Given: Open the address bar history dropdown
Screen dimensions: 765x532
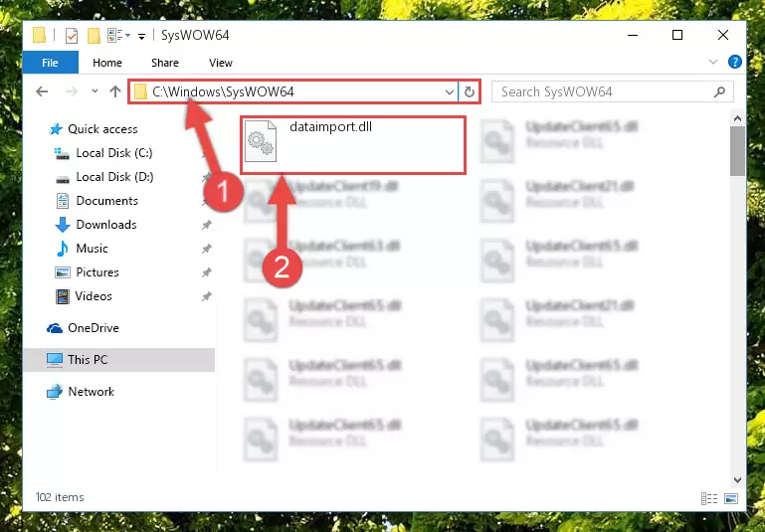Looking at the screenshot, I should [450, 91].
